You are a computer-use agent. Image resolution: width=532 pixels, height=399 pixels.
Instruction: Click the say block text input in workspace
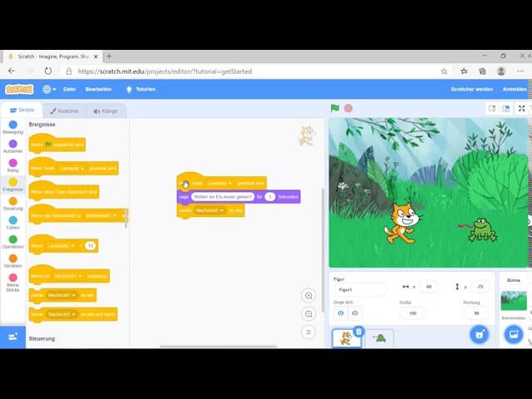click(223, 197)
